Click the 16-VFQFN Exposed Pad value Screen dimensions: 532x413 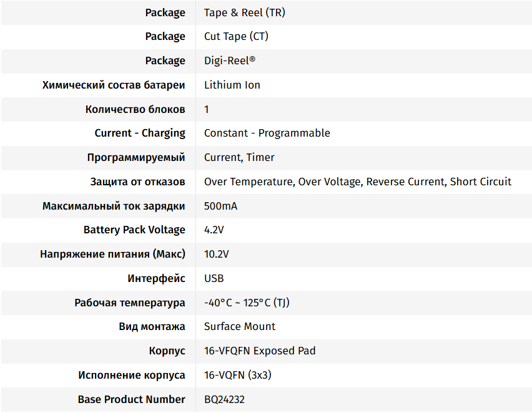260,351
